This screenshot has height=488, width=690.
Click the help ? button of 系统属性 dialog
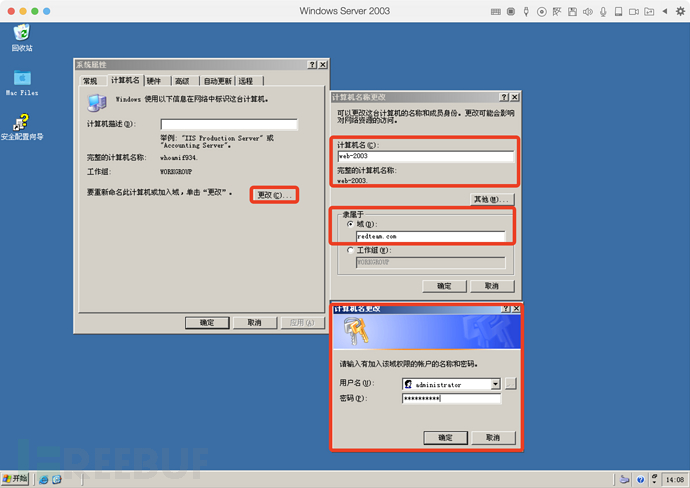click(x=312, y=65)
